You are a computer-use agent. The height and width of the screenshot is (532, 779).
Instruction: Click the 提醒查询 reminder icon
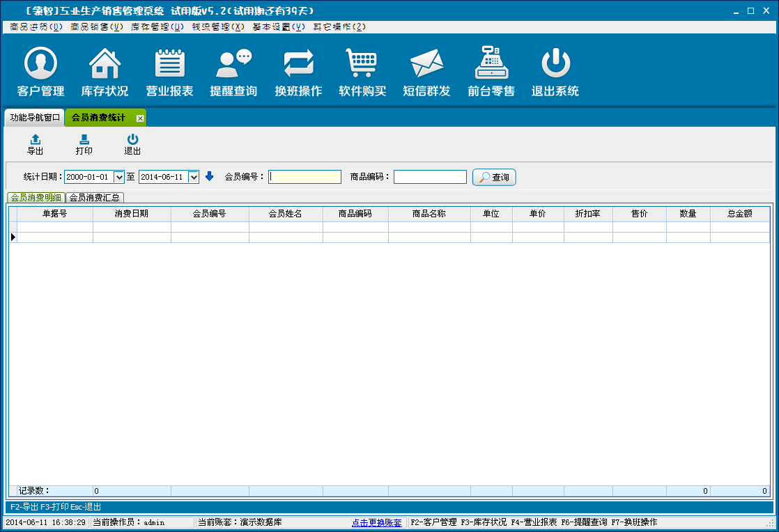tap(233, 65)
